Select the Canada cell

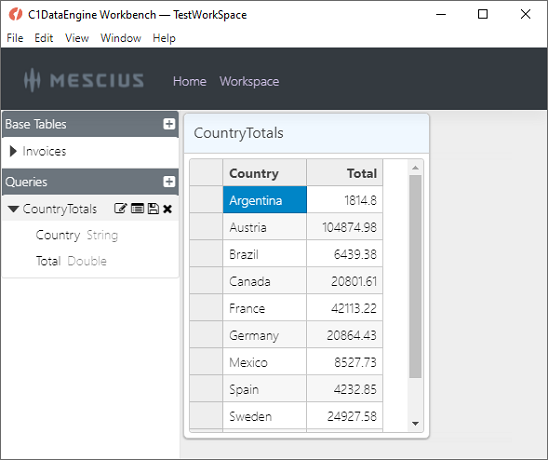(x=265, y=281)
